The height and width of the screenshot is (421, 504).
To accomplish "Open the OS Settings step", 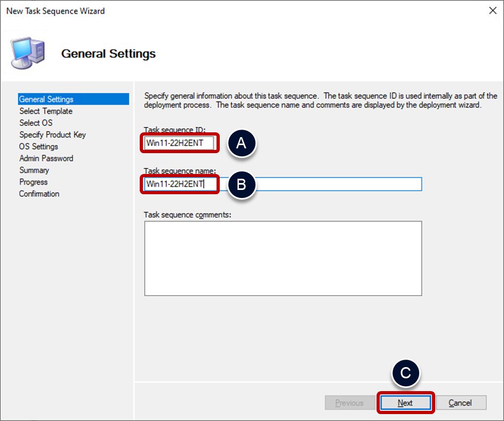I will click(38, 146).
